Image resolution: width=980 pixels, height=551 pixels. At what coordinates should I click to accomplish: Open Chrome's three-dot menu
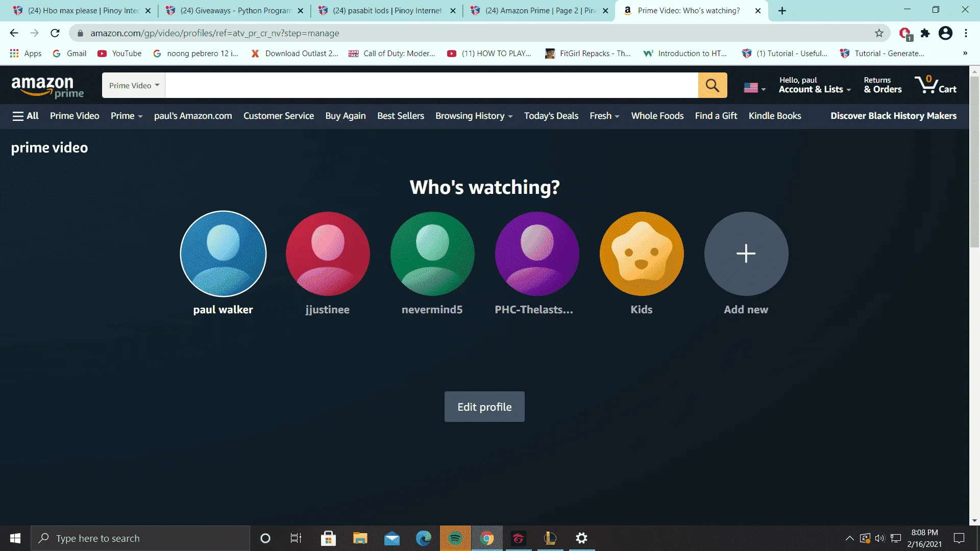(x=966, y=33)
